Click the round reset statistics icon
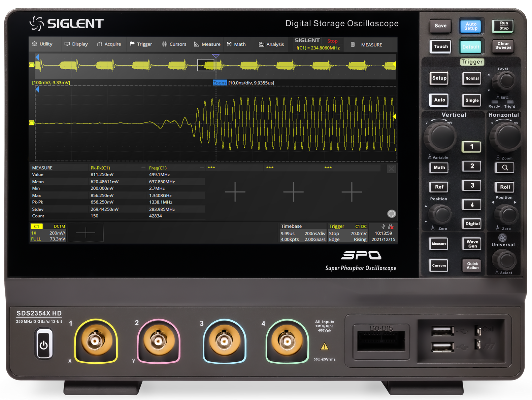The width and height of the screenshot is (532, 400). (392, 214)
